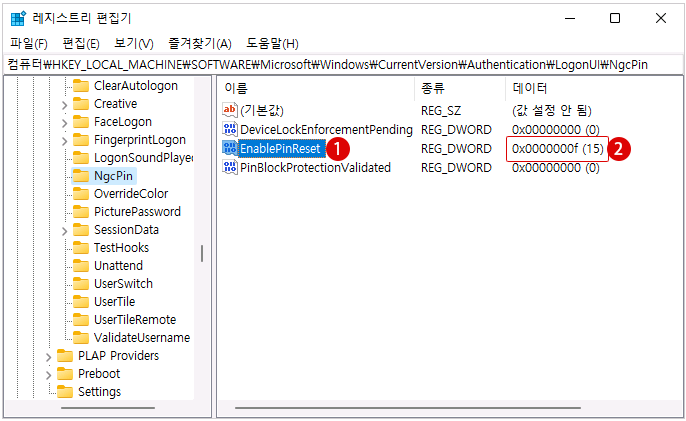Select the PinBlockProtectionValidated DWORD icon

click(230, 167)
